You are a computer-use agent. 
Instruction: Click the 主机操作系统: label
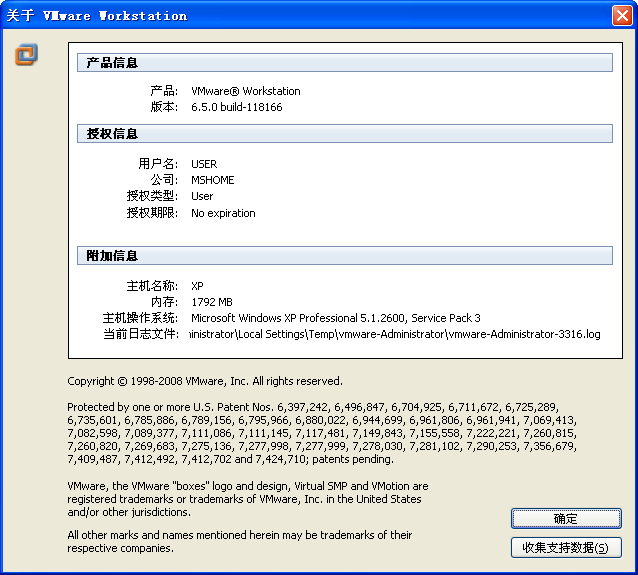pyautogui.click(x=140, y=318)
